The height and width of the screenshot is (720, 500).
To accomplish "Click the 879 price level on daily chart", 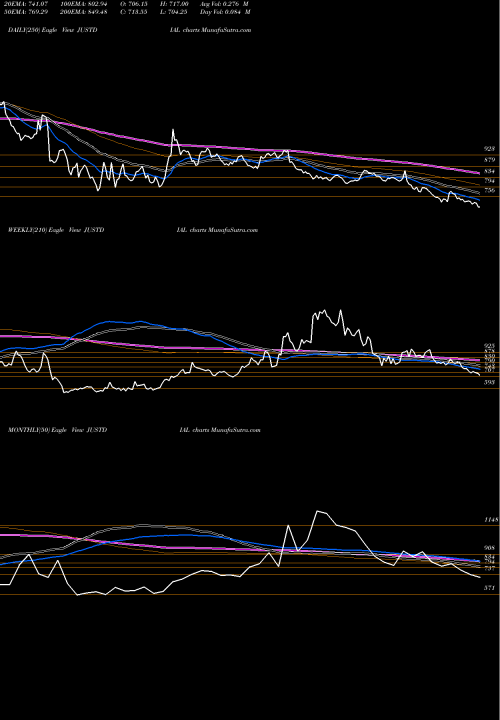I will click(x=489, y=160).
